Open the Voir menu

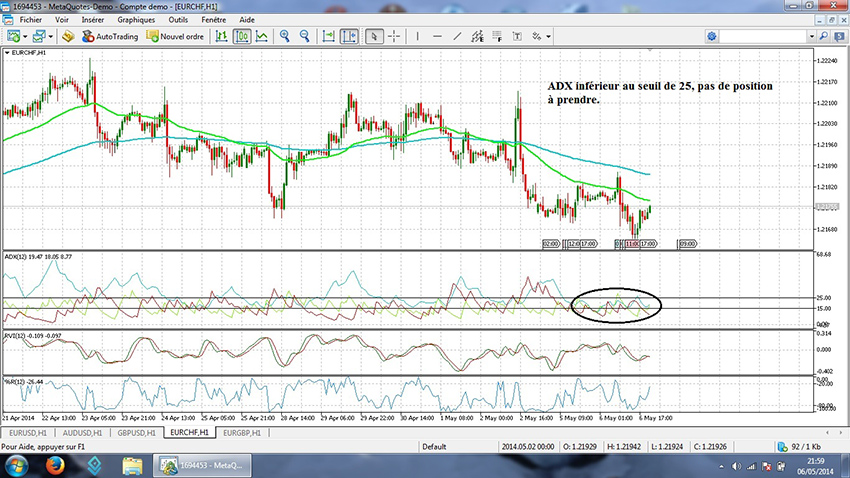62,20
